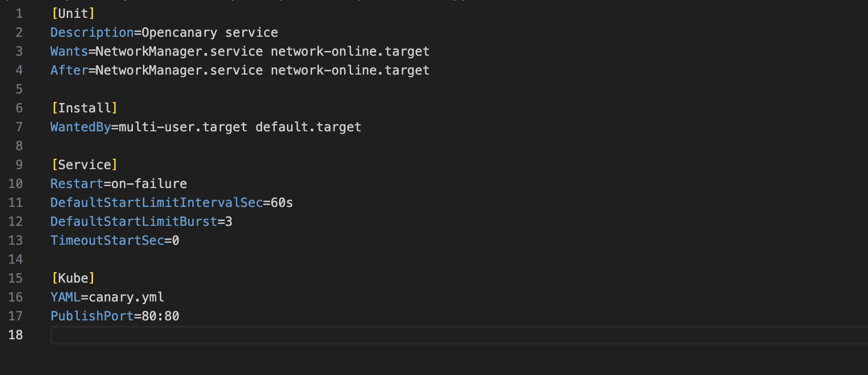This screenshot has width=868, height=375.
Task: Click the [Kube] section header
Action: tap(73, 278)
